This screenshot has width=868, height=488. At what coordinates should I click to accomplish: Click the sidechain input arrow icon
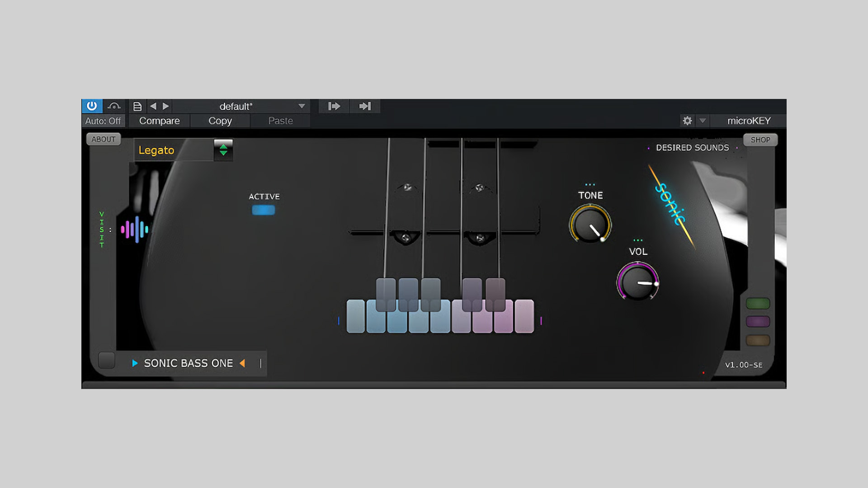(334, 106)
